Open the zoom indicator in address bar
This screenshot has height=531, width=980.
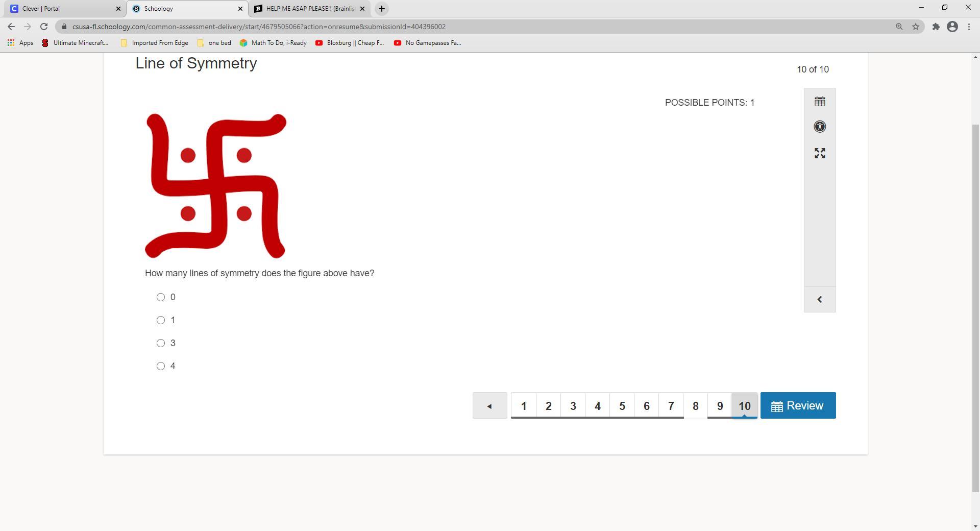899,27
